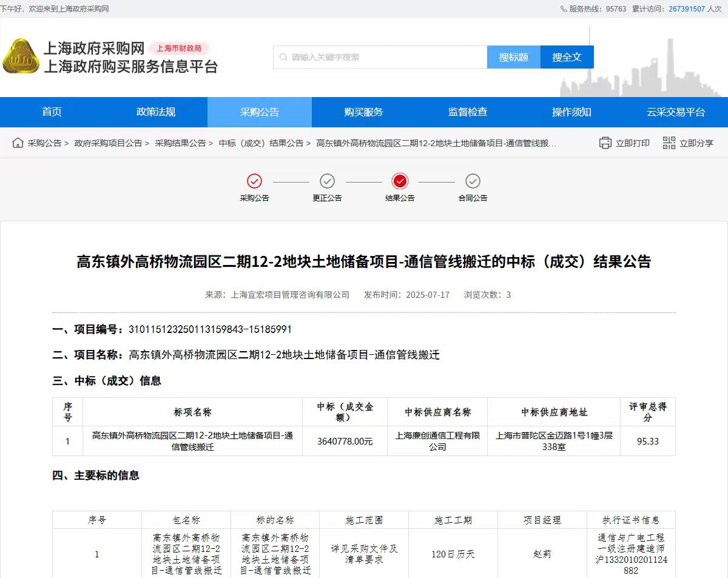Viewport: 728px width, 578px height.
Task: Open the 首页 navigation tab
Action: pos(52,112)
